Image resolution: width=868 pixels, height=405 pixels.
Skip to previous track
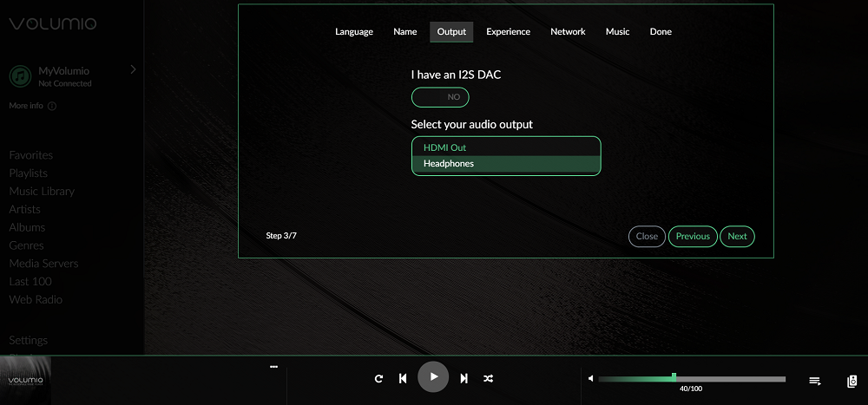pyautogui.click(x=403, y=378)
